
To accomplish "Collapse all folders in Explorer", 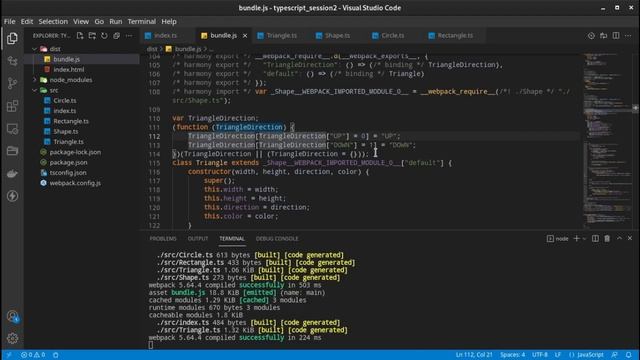I will 117,36.
